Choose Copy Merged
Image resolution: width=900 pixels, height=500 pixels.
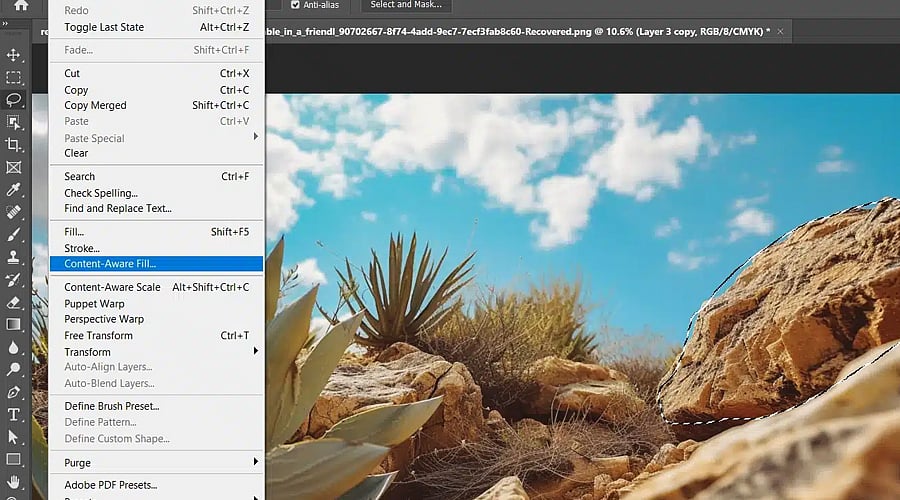[x=156, y=106]
